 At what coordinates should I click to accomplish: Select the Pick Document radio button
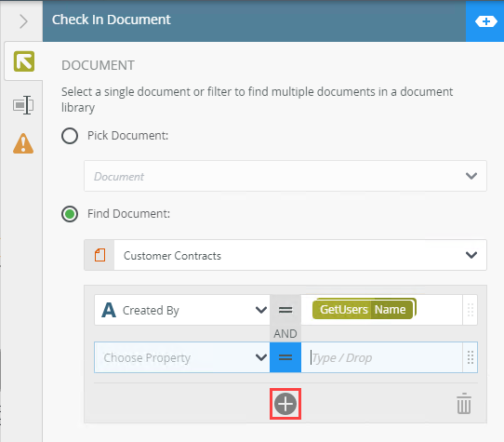(70, 136)
